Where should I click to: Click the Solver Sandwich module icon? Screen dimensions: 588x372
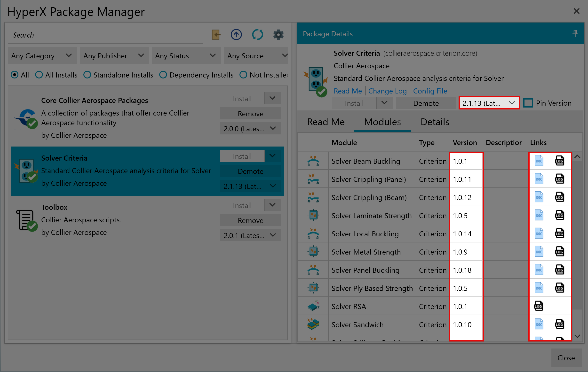click(313, 324)
